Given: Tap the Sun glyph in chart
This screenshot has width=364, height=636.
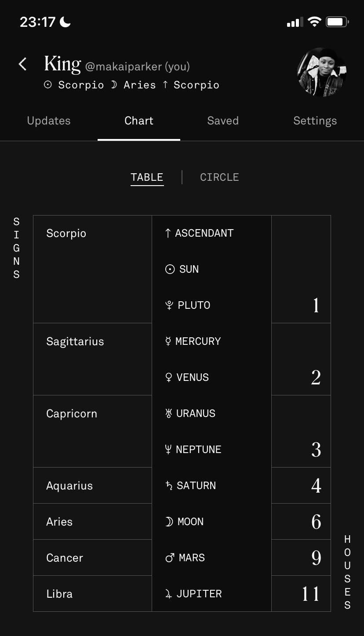Looking at the screenshot, I should (x=170, y=269).
